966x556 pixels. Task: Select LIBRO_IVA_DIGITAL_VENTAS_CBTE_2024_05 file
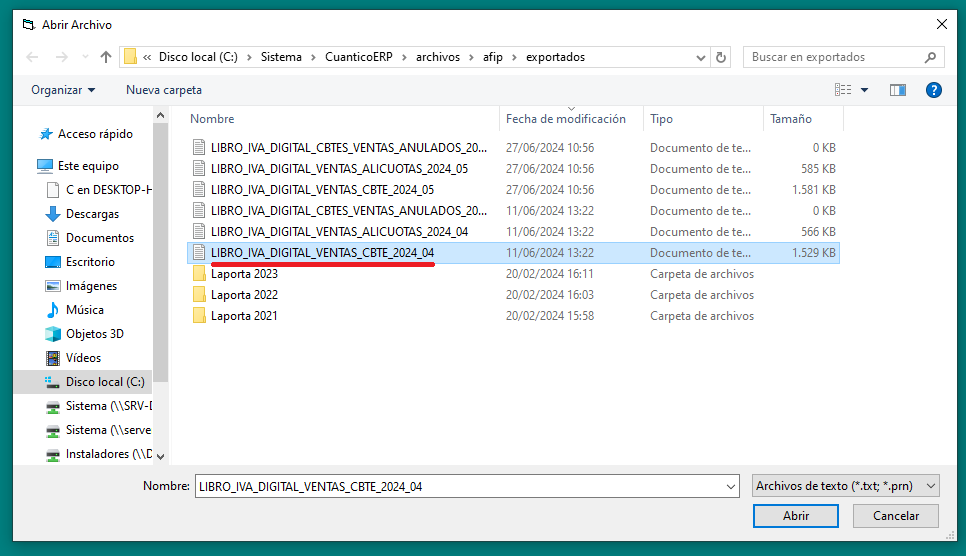point(322,190)
